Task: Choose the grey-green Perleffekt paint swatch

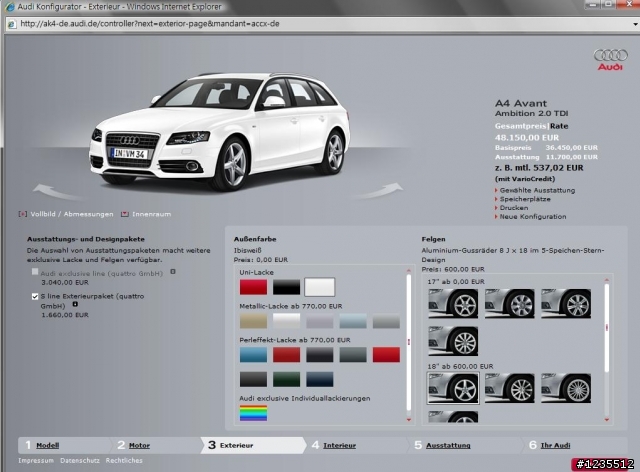Action: click(353, 355)
